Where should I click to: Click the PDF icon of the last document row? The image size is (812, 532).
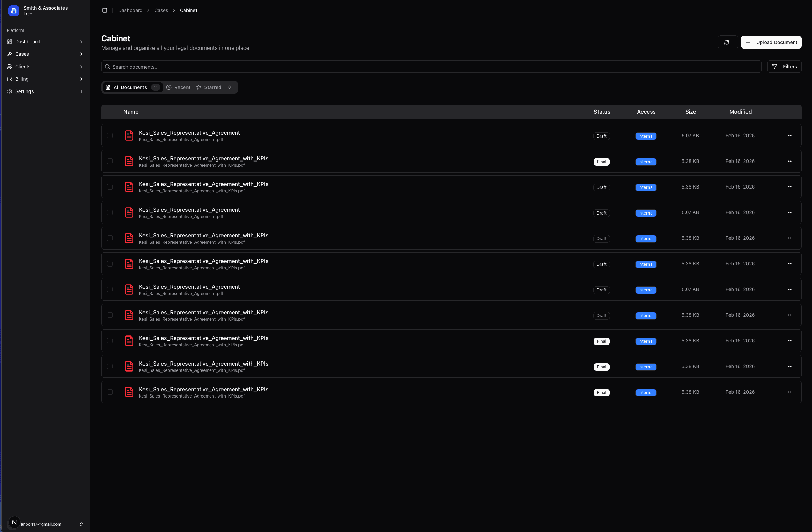click(129, 392)
